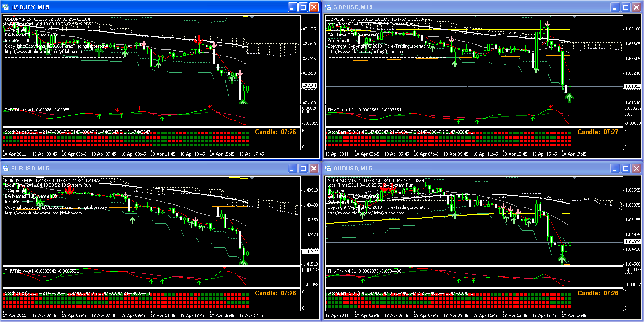The width and height of the screenshot is (644, 322).
Task: Click price level 83.135 on USDJPY scale
Action: tap(309, 29)
